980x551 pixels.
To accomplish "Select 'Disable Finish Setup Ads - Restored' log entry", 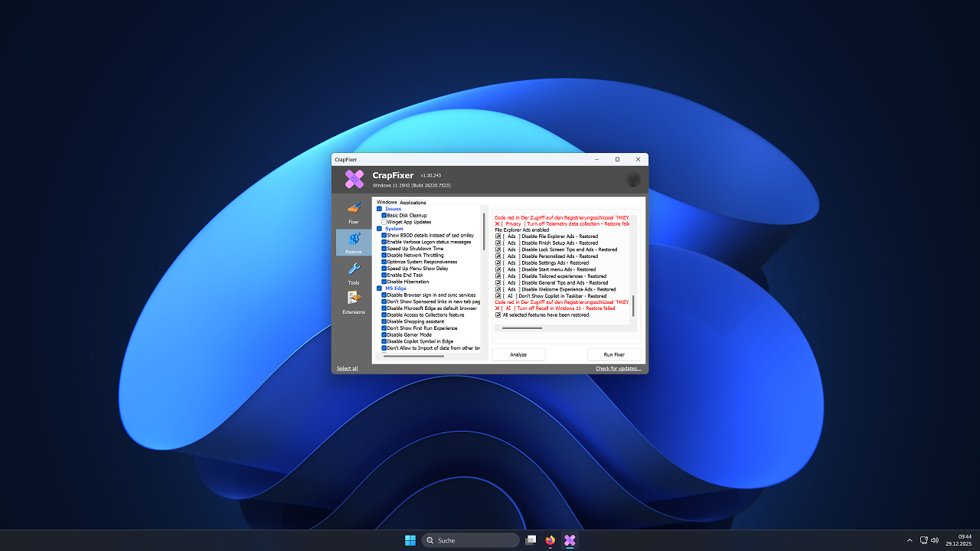I will click(x=546, y=243).
